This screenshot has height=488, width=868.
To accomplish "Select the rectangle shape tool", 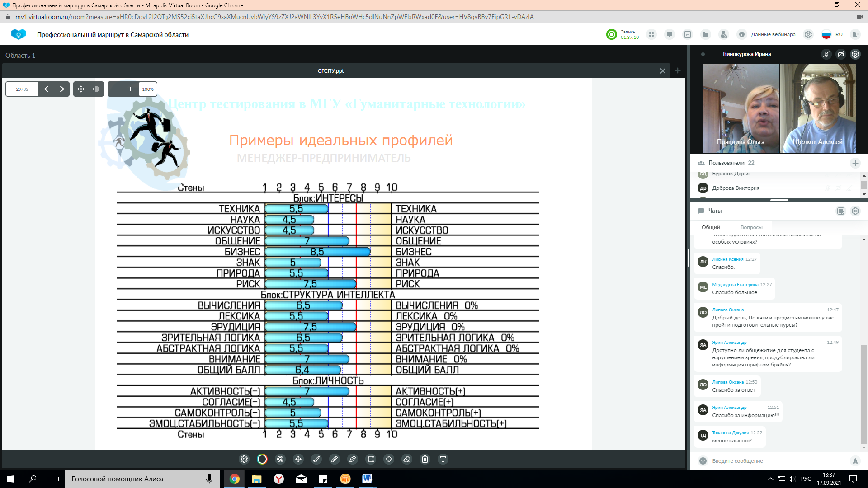I will point(371,459).
